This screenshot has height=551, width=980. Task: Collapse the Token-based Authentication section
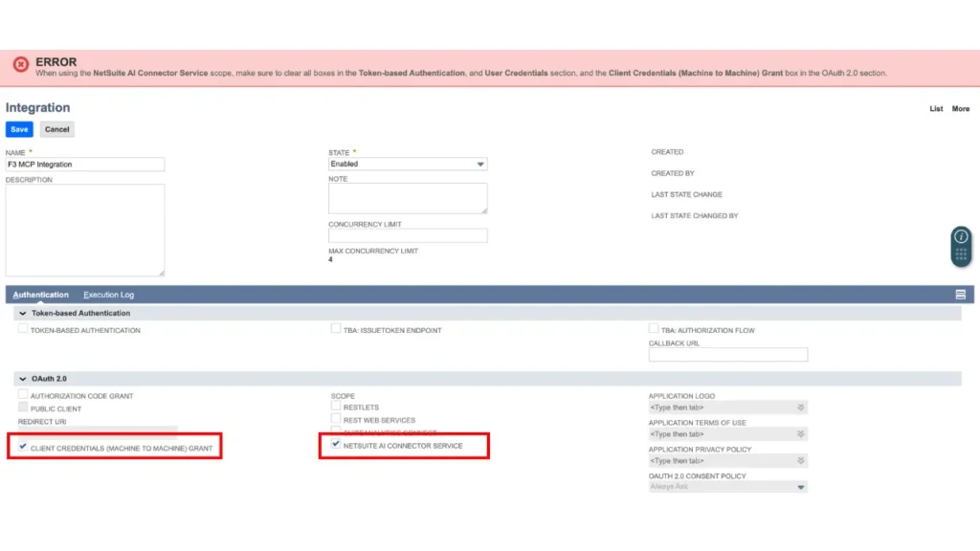click(23, 313)
